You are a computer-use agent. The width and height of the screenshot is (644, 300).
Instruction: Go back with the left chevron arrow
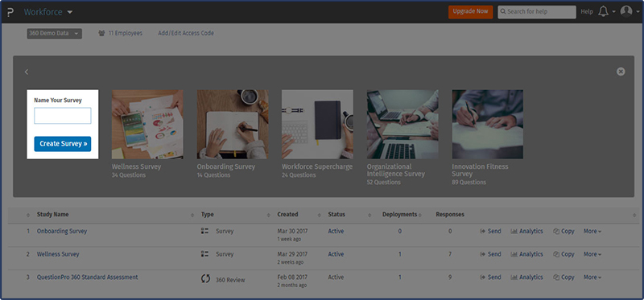click(x=27, y=72)
